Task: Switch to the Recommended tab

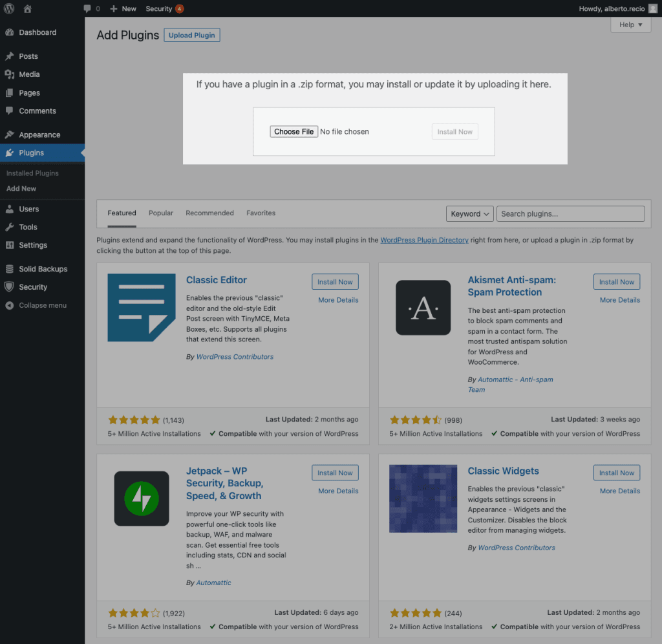Action: pyautogui.click(x=210, y=213)
